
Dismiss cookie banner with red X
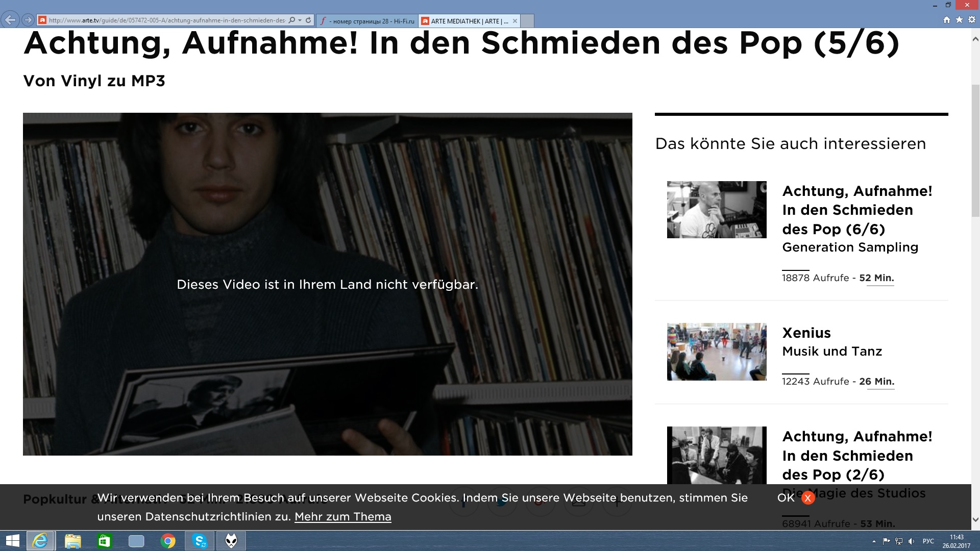coord(808,498)
